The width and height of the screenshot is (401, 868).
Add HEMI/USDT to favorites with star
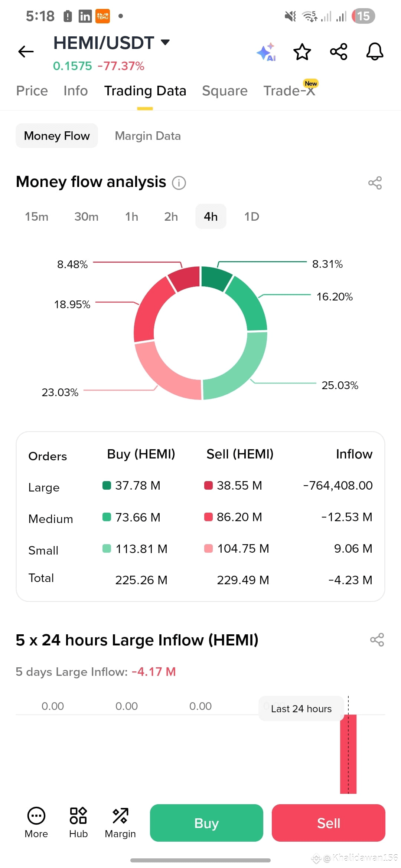coord(302,52)
